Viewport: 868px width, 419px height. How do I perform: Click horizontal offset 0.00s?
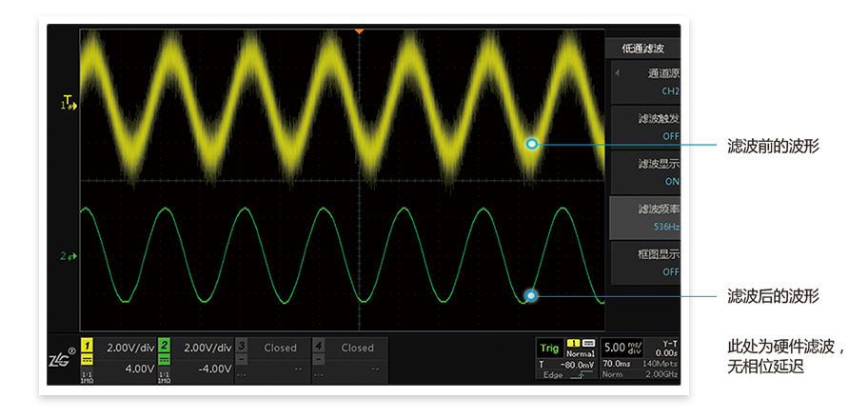[666, 352]
